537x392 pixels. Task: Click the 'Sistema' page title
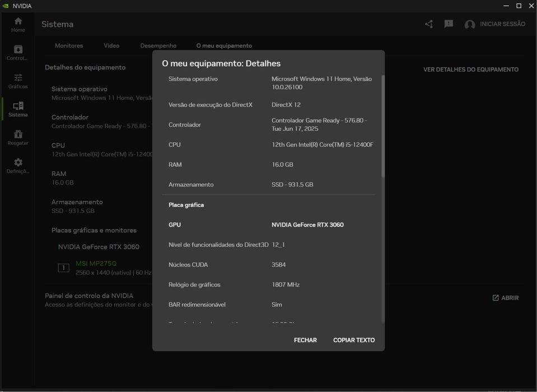(57, 24)
